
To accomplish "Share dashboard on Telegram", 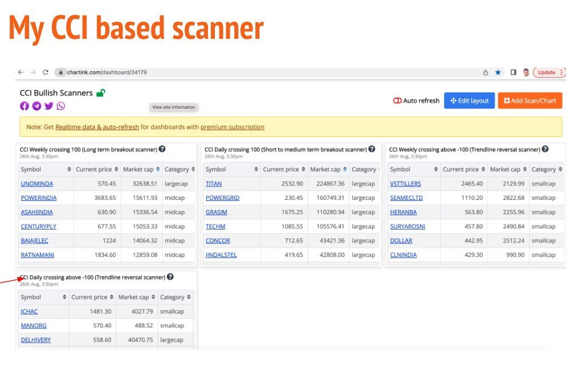I will (37, 106).
